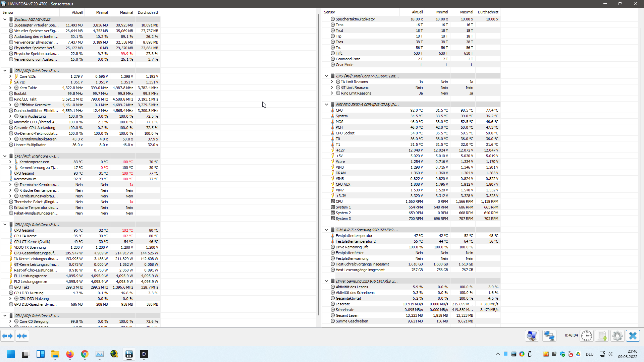Select the Drive Remaining Life row
644x362 pixels.
pyautogui.click(x=411, y=247)
